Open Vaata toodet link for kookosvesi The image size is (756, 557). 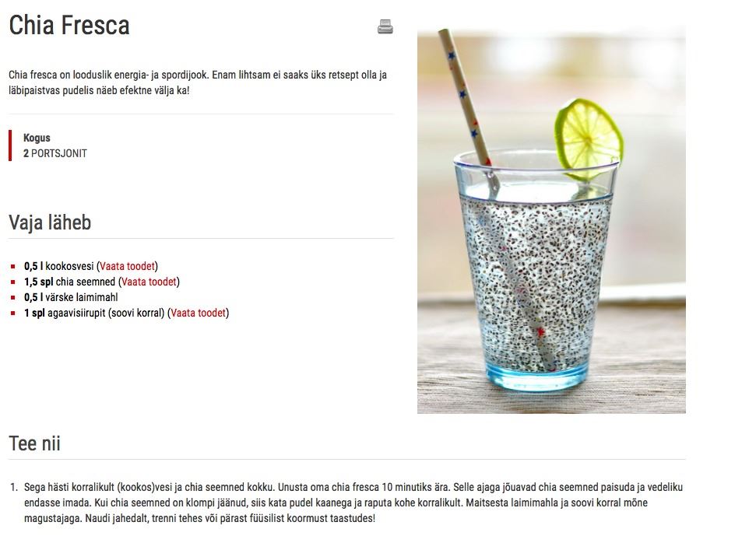pyautogui.click(x=127, y=266)
